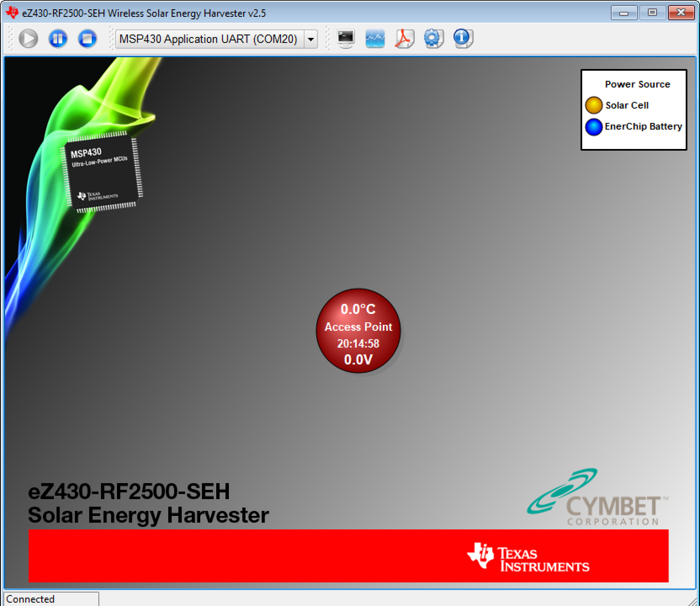Image resolution: width=700 pixels, height=606 pixels.
Task: Click the Solar Cell orange indicator
Action: tap(594, 105)
